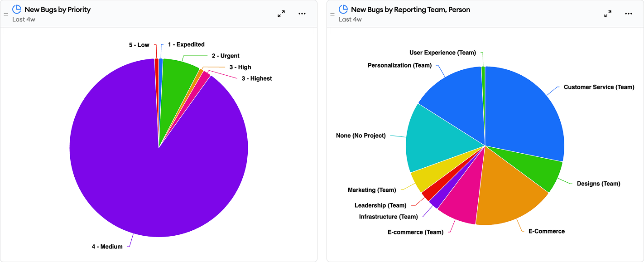Click the 3 - Highest legend label

pyautogui.click(x=256, y=78)
